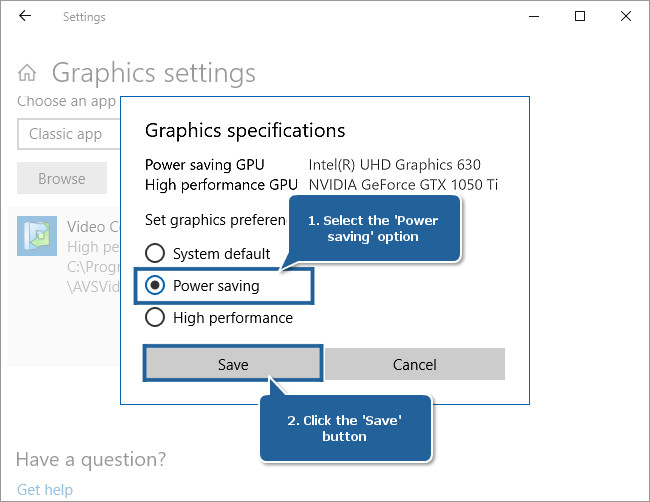The width and height of the screenshot is (650, 502).
Task: Click the Intel(R) UHD Graphics 630 text
Action: tap(394, 165)
